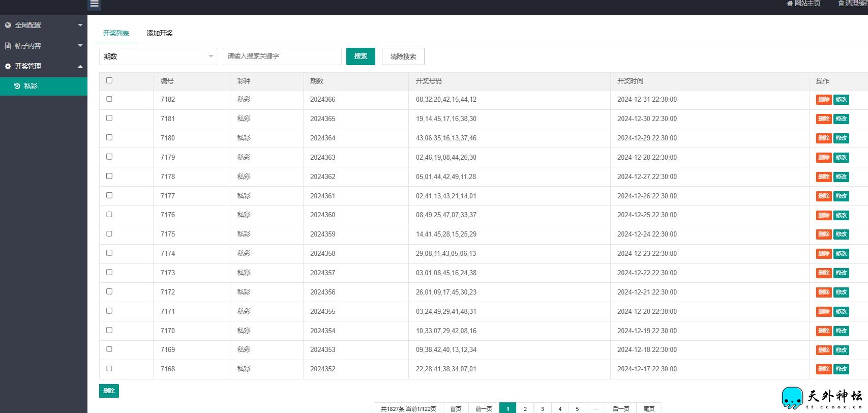The height and width of the screenshot is (413, 868).
Task: Check the checkbox for row 7181
Action: [x=109, y=118]
